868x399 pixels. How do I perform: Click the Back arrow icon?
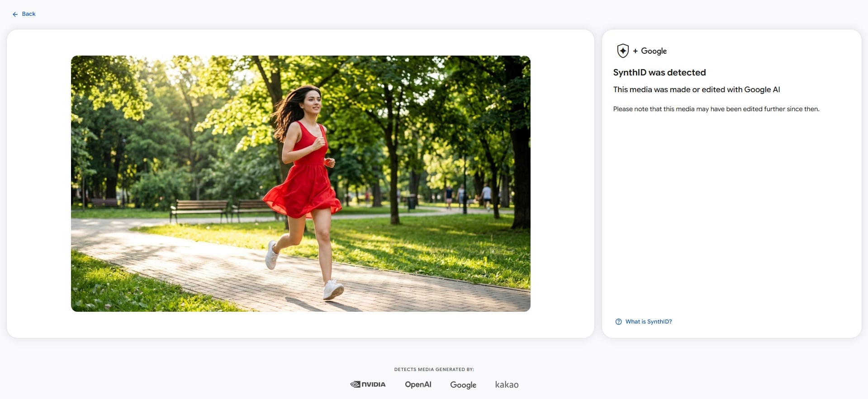pyautogui.click(x=15, y=14)
